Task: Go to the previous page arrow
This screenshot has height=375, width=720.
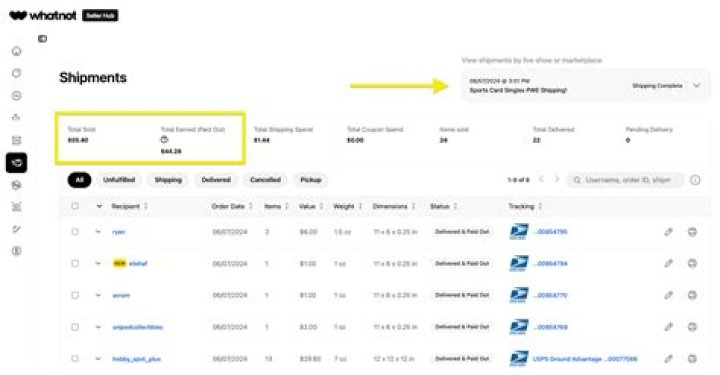Action: 541,179
